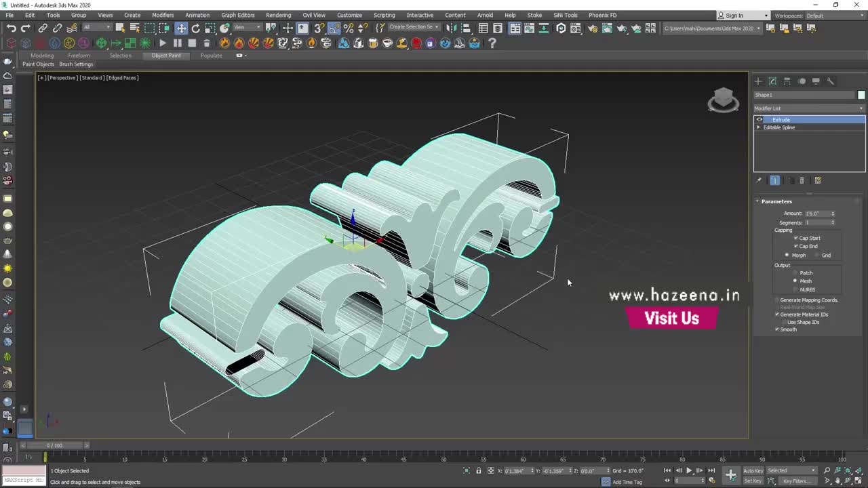Open the key filter 'Selected' dropdown
This screenshot has height=488, width=868.
[792, 470]
